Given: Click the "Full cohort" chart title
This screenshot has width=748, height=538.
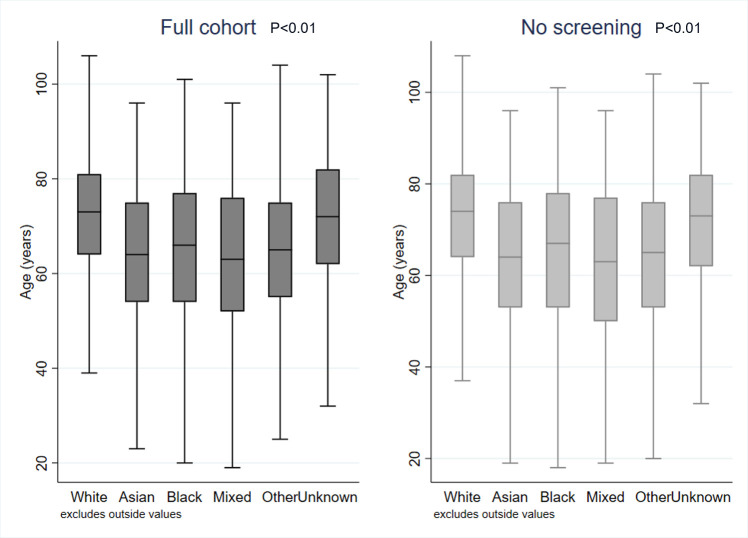Looking at the screenshot, I should [207, 28].
